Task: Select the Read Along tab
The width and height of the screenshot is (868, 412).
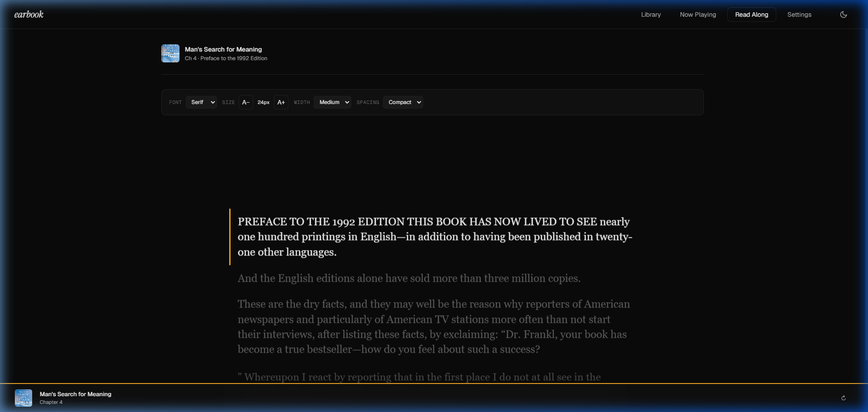Action: tap(751, 14)
